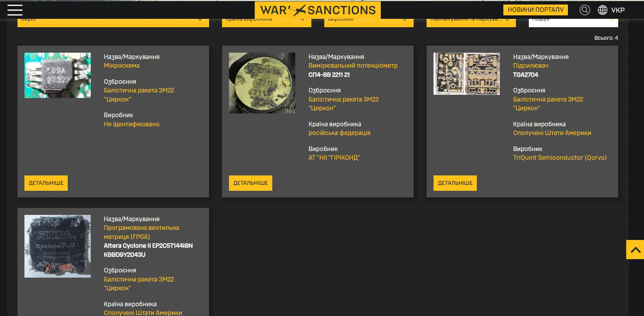Expand the Найменування та маркування filter dropdown

(471, 22)
